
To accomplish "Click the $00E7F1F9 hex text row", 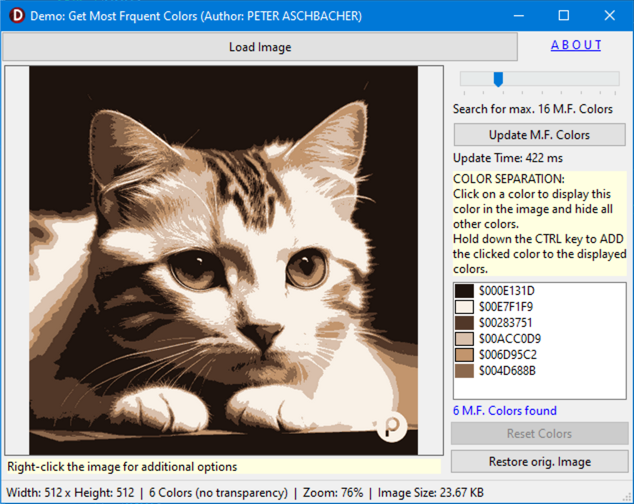I will 506,307.
